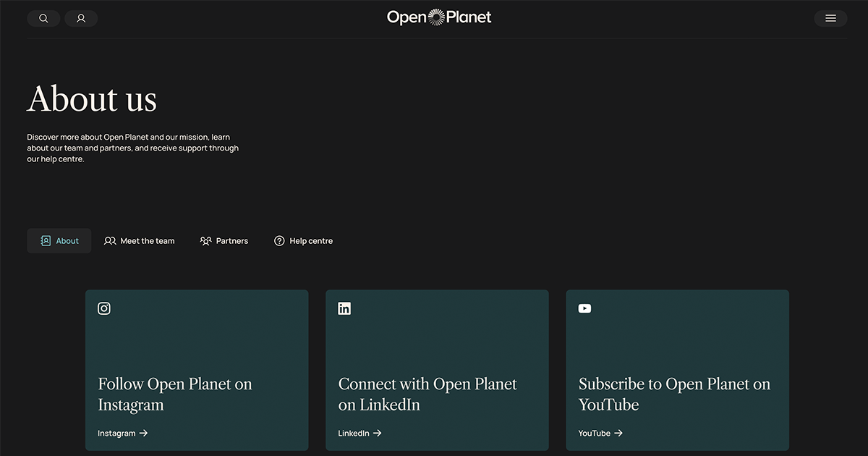Image resolution: width=868 pixels, height=456 pixels.
Task: Click the people icon next to Meet the team
Action: 110,240
